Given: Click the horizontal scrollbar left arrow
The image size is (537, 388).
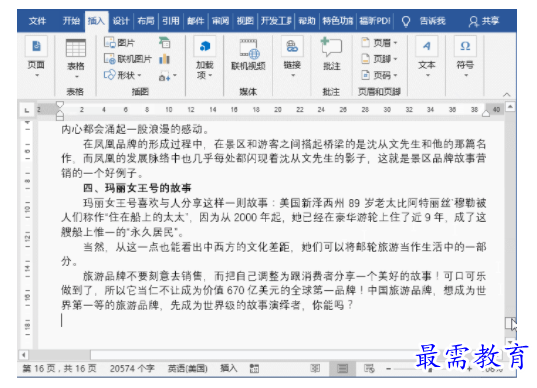Looking at the screenshot, I should coord(23,355).
